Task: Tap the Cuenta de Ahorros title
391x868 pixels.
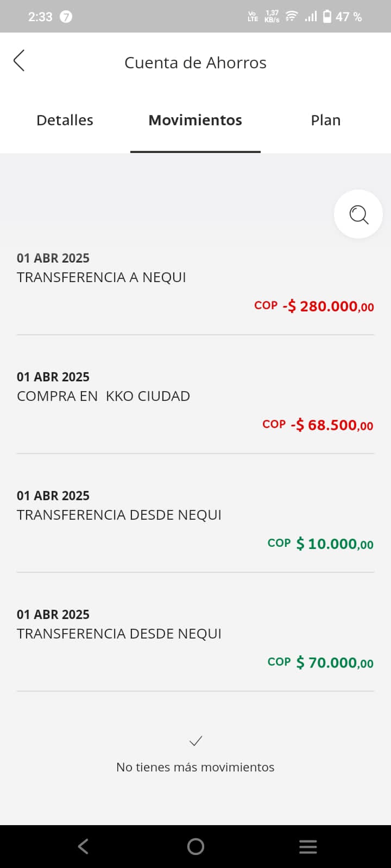Action: click(x=195, y=63)
